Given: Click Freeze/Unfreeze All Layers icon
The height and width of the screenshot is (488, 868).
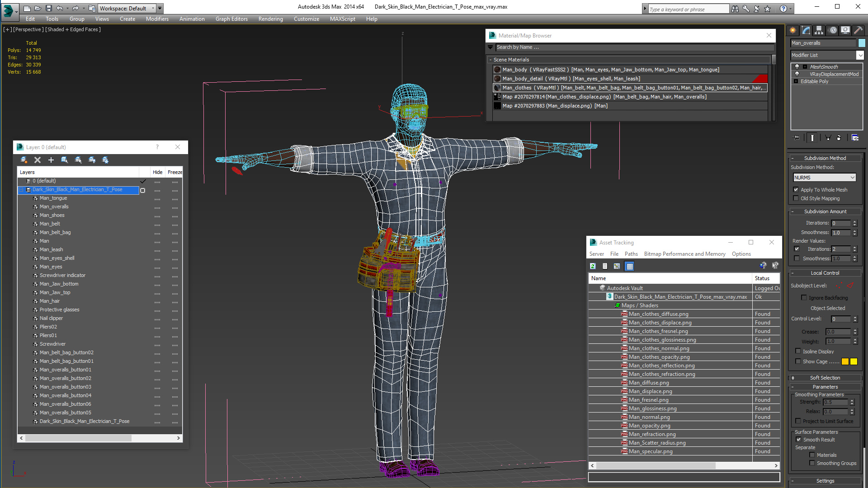Looking at the screenshot, I should (x=105, y=160).
